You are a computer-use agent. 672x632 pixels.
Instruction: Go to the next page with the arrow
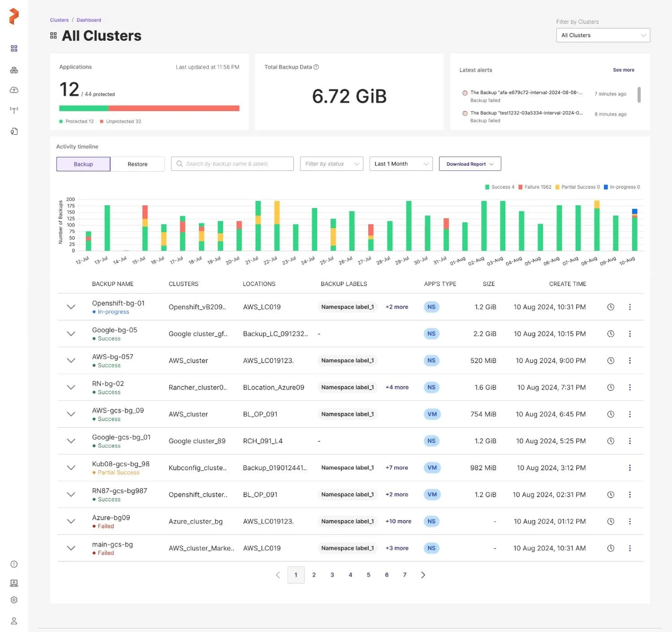click(423, 575)
